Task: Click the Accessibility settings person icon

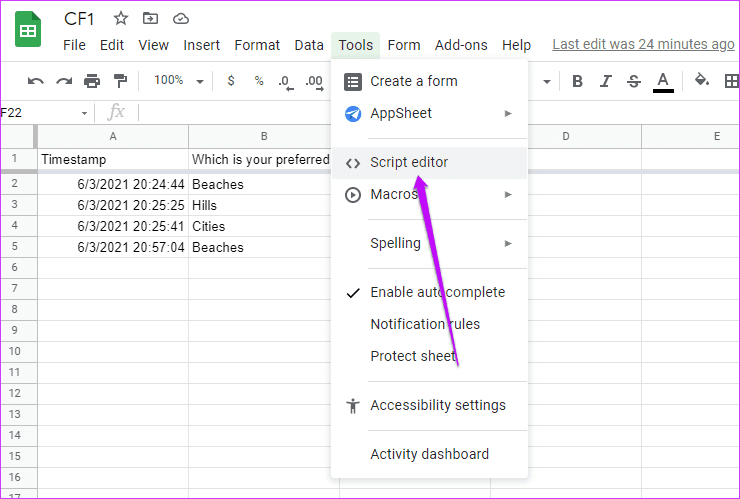Action: [353, 406]
